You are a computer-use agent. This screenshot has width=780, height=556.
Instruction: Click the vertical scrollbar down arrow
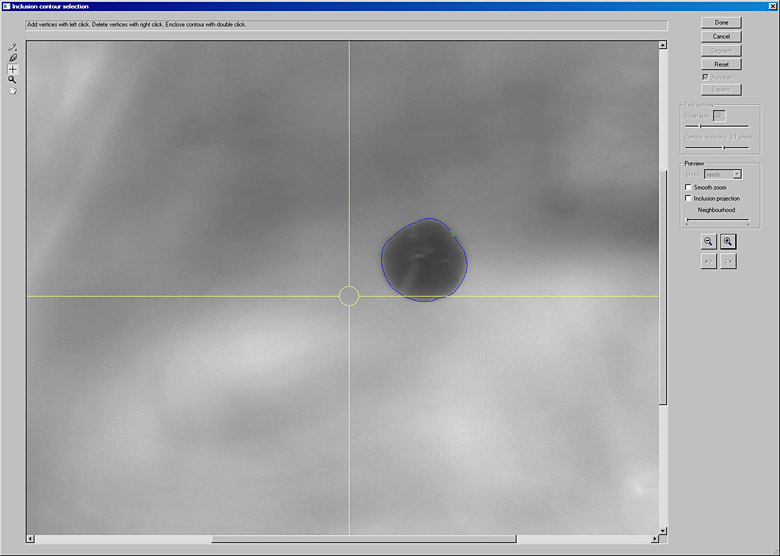click(x=662, y=528)
